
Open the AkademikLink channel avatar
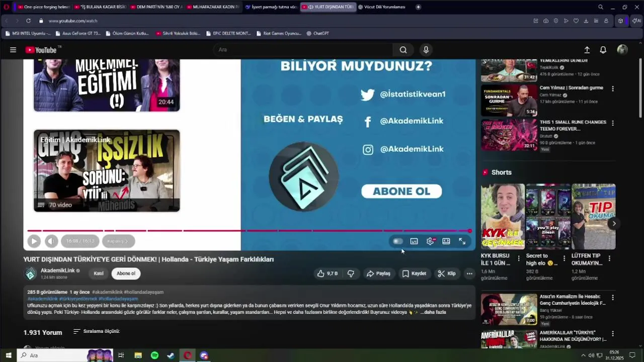click(31, 274)
